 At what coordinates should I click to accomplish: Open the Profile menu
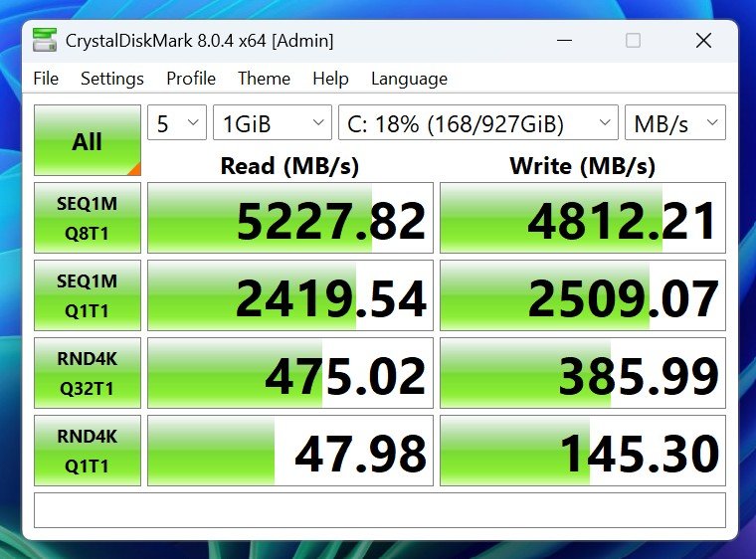[191, 79]
